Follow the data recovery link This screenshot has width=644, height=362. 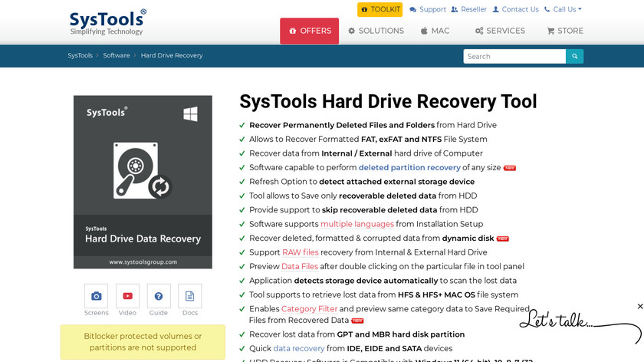pyautogui.click(x=298, y=348)
